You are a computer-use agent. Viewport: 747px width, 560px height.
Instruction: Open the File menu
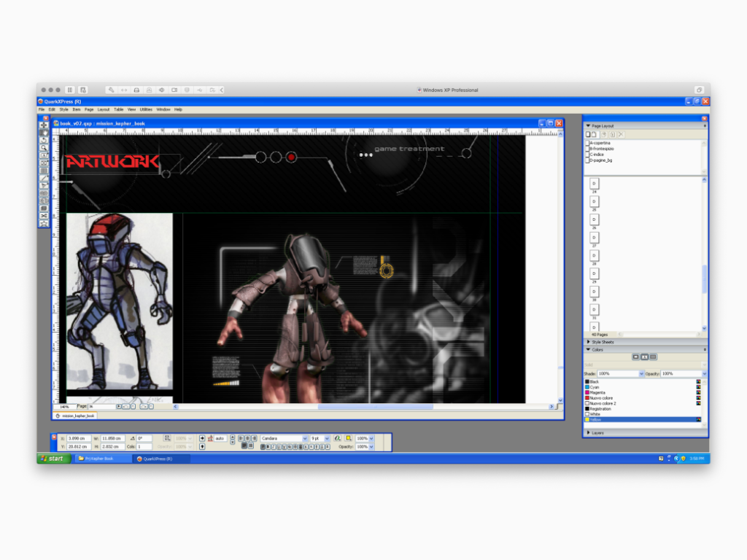pyautogui.click(x=42, y=109)
